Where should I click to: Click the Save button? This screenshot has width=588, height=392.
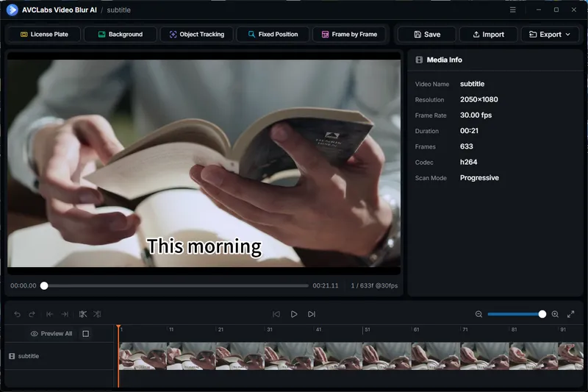427,34
